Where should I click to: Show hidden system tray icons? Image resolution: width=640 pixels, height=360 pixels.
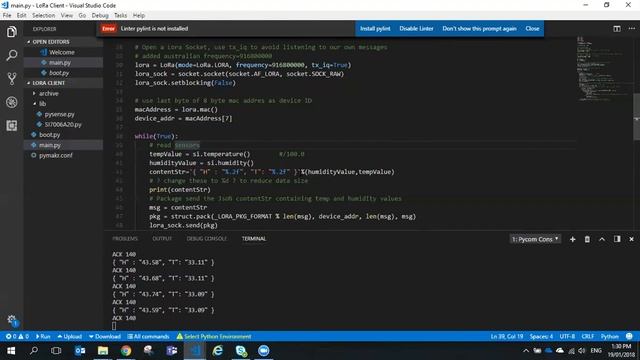click(x=526, y=351)
